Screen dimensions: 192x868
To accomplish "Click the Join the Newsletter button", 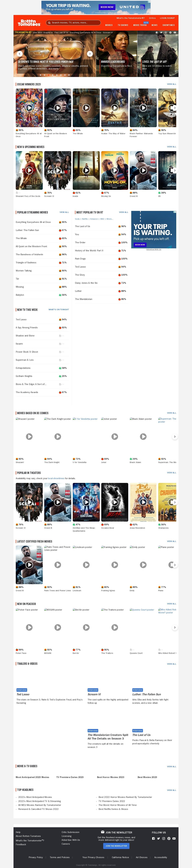I will pyautogui.click(x=116, y=846).
